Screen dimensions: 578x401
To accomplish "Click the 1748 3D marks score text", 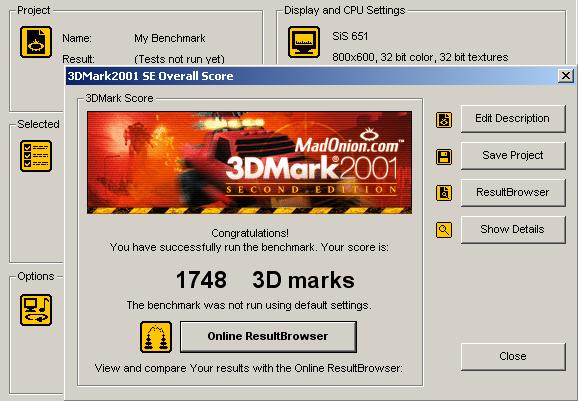I will (x=265, y=280).
